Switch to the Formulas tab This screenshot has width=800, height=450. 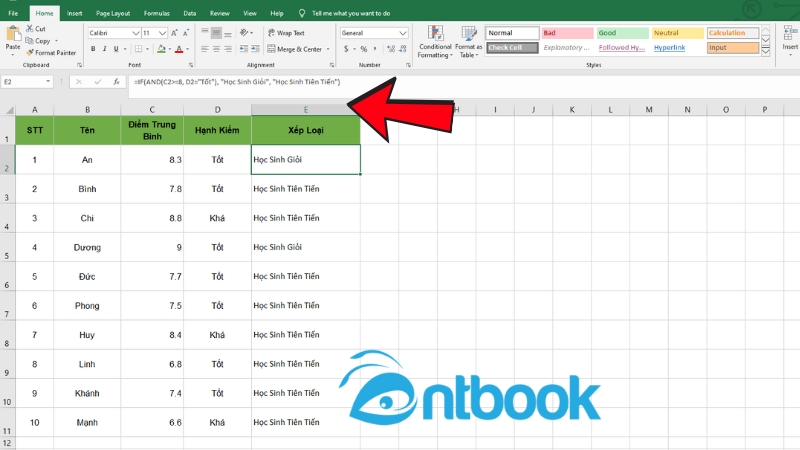[157, 13]
